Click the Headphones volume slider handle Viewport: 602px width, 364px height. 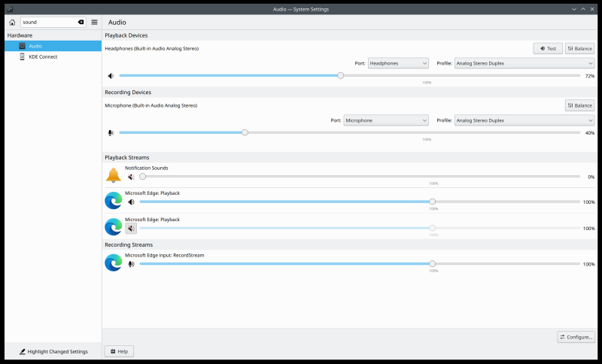(341, 76)
